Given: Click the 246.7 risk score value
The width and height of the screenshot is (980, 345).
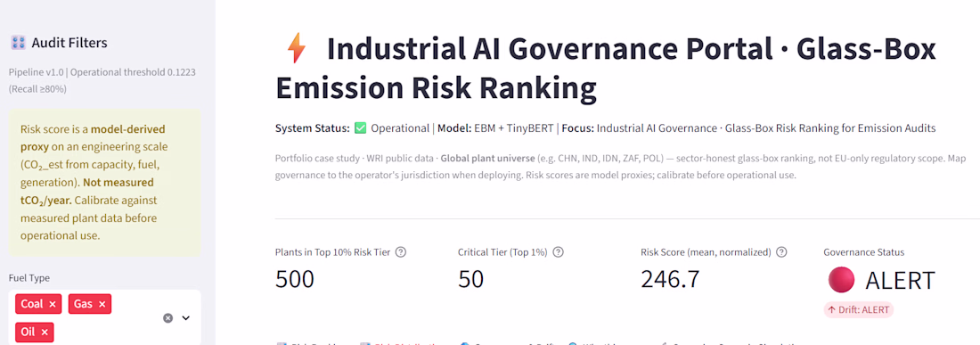Looking at the screenshot, I should (670, 279).
